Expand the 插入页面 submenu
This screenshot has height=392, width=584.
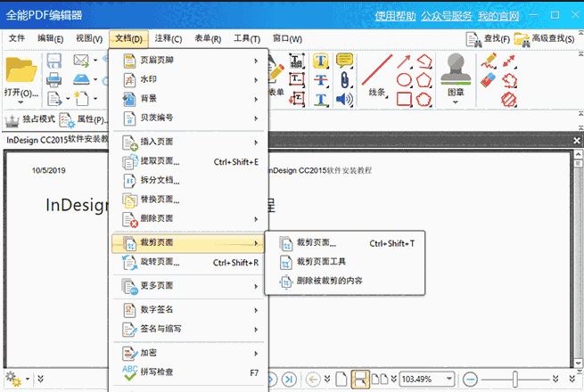189,142
